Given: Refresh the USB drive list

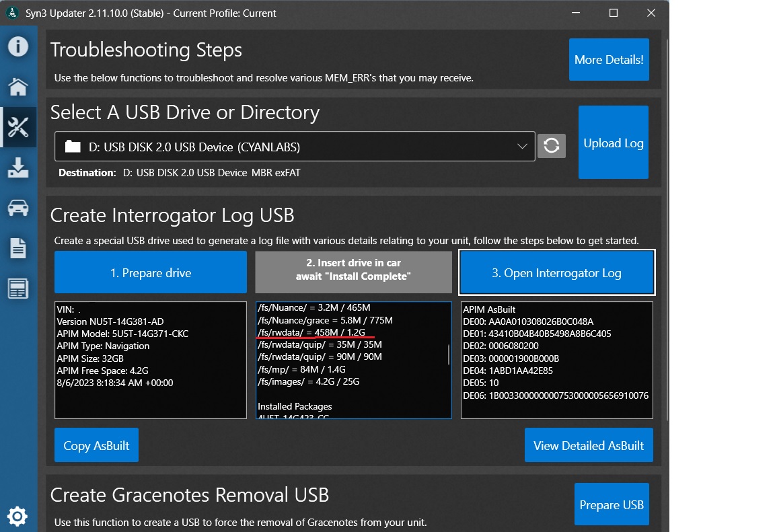Looking at the screenshot, I should pyautogui.click(x=551, y=146).
